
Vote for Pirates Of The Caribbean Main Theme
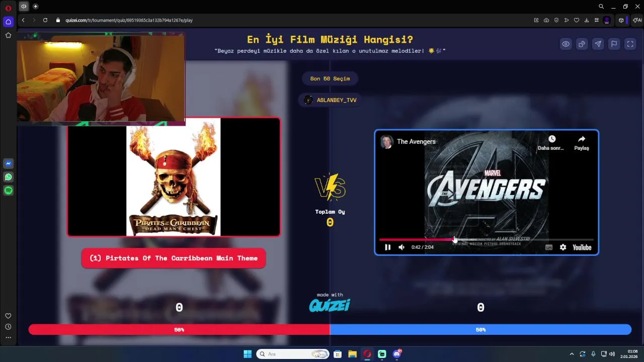tap(174, 258)
